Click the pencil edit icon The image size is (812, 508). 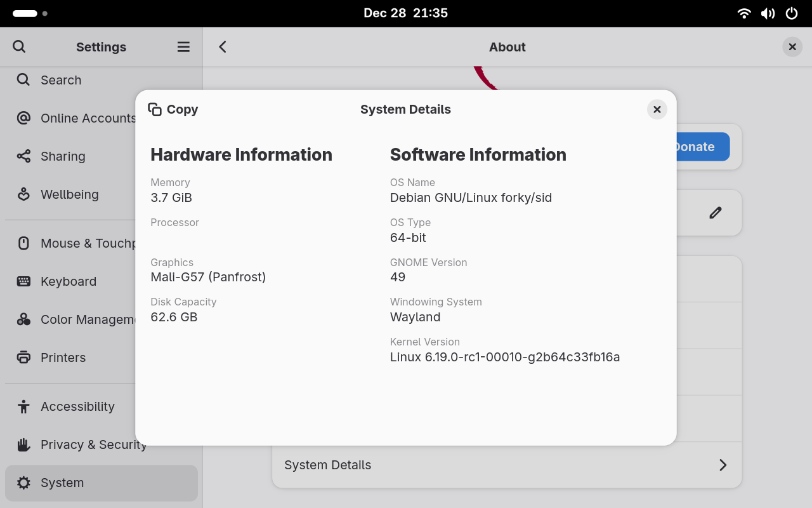[715, 213]
